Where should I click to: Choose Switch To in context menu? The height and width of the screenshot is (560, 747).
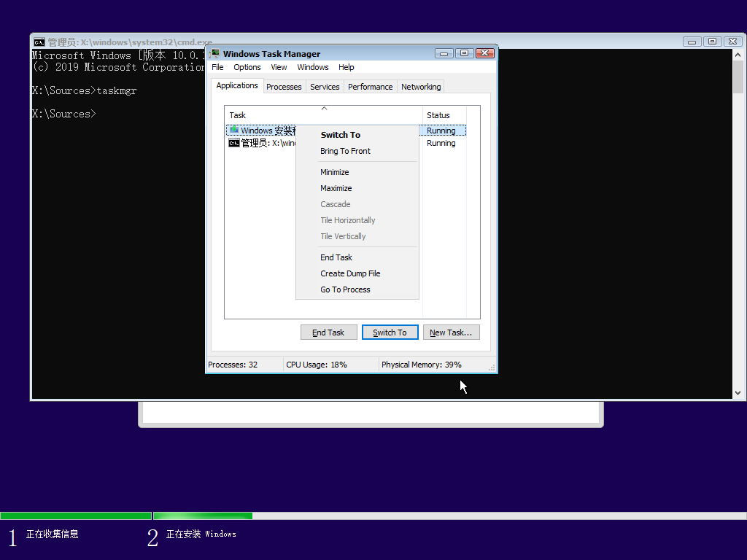[357, 135]
